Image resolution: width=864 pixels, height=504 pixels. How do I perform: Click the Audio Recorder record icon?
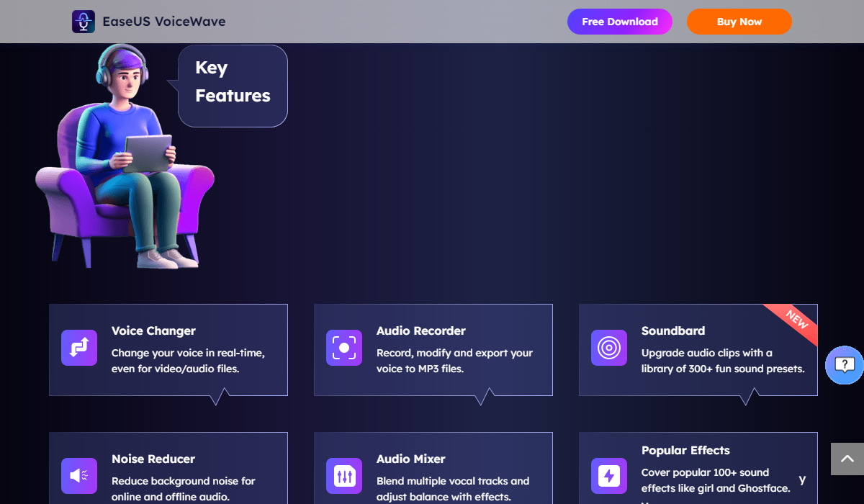pyautogui.click(x=344, y=348)
